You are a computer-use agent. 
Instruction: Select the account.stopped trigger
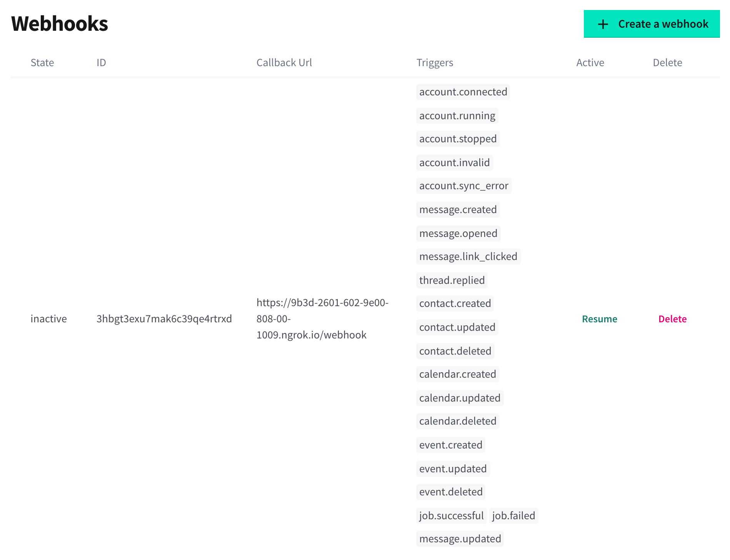click(x=458, y=139)
